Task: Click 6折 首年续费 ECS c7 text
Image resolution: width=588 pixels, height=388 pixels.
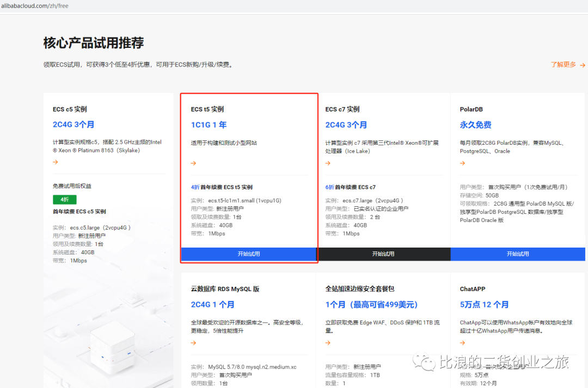Action: pyautogui.click(x=350, y=187)
